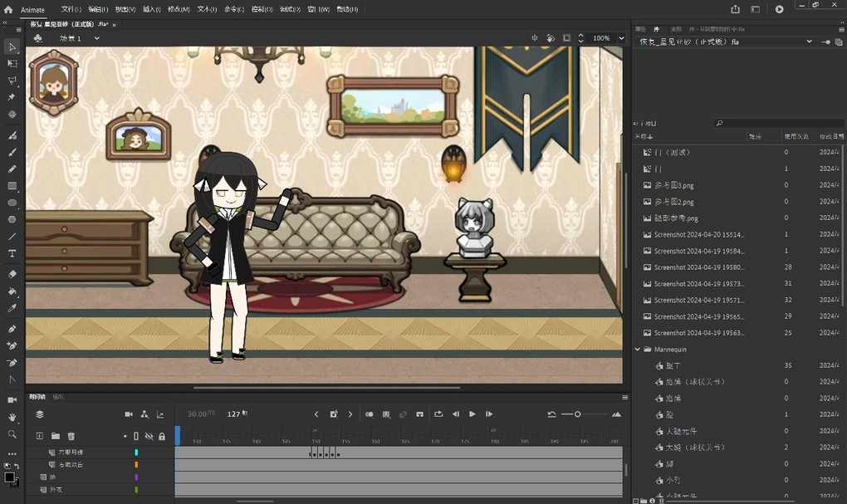Click the Quick Share publish icon
Screen dimensions: 847x504
click(x=735, y=9)
